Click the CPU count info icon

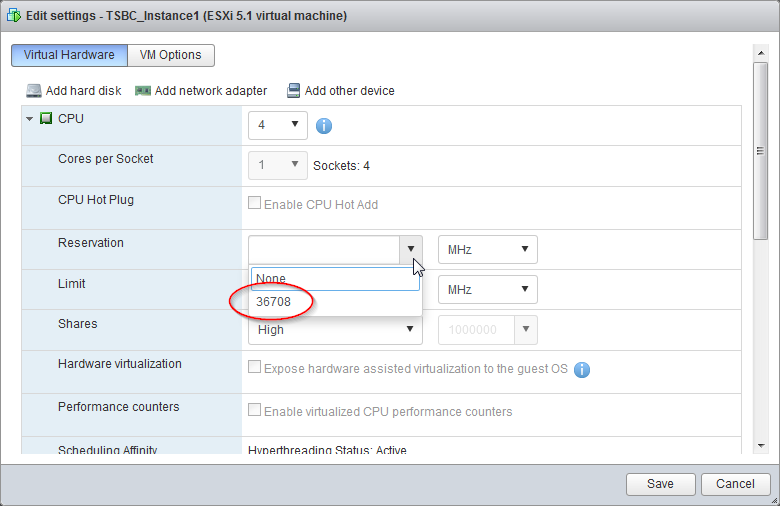point(324,126)
